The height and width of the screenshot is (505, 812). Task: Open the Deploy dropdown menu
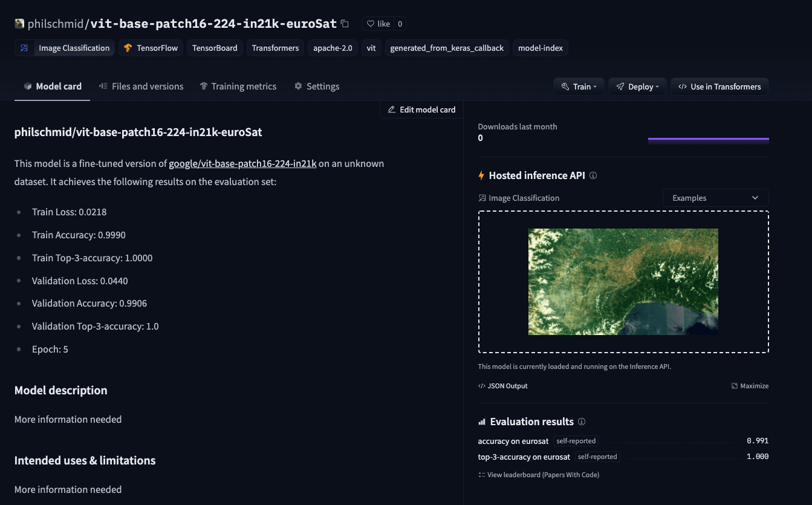click(638, 86)
